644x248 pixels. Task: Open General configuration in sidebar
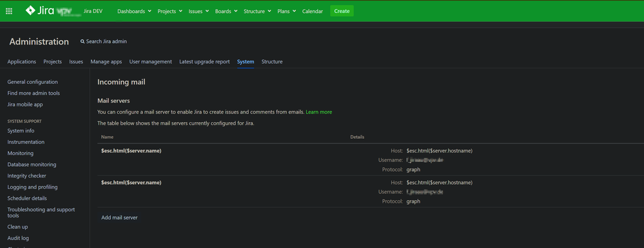32,82
